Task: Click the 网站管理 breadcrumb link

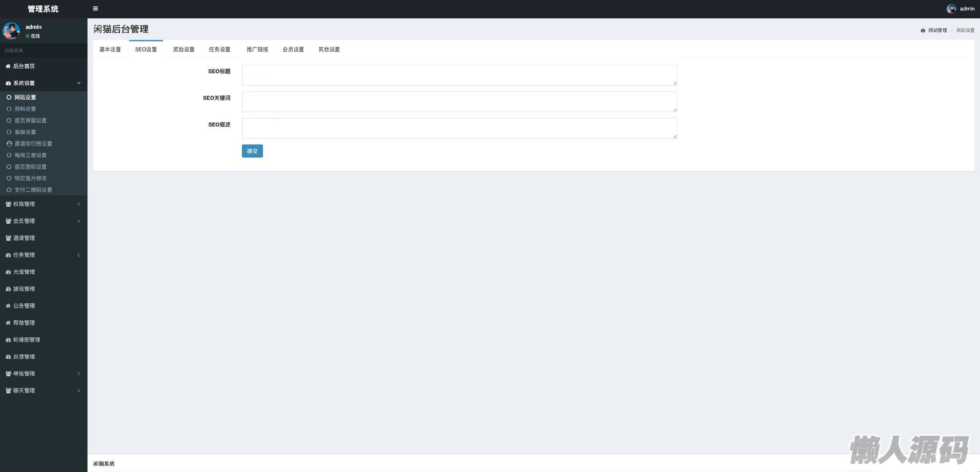Action: click(x=937, y=30)
